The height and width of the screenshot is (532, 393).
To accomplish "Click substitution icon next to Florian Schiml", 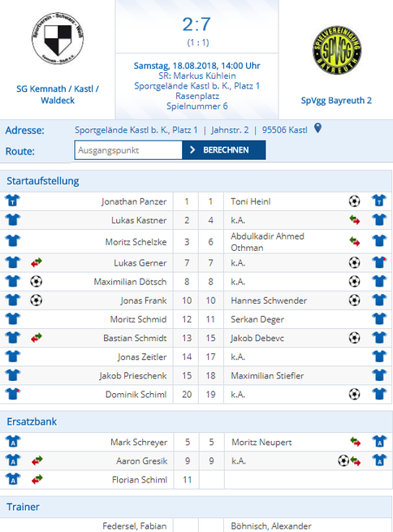I will pos(37,479).
